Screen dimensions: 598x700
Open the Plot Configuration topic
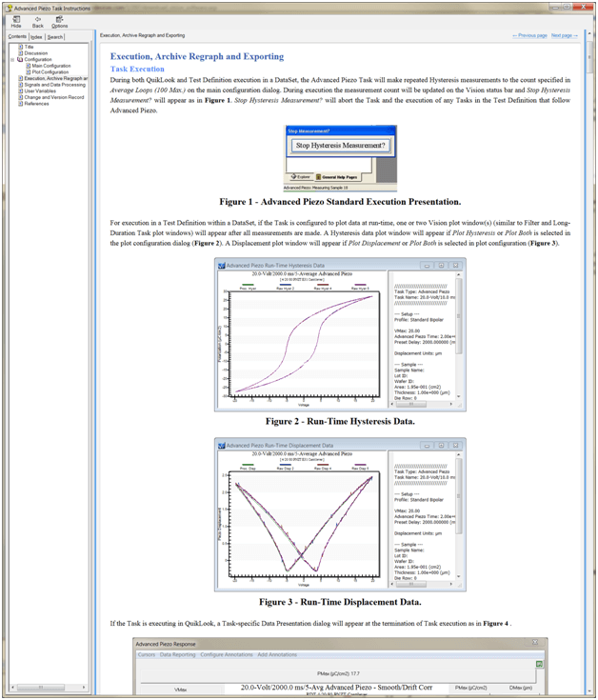point(50,71)
